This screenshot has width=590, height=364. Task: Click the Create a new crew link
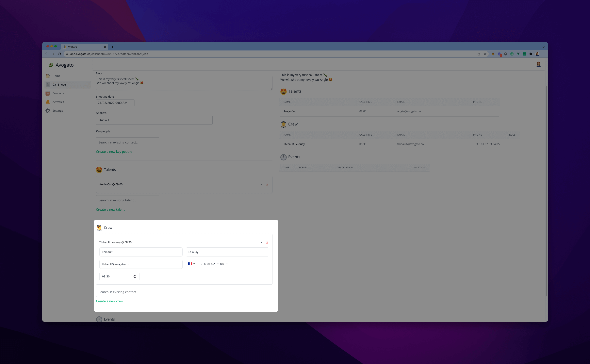pos(109,301)
